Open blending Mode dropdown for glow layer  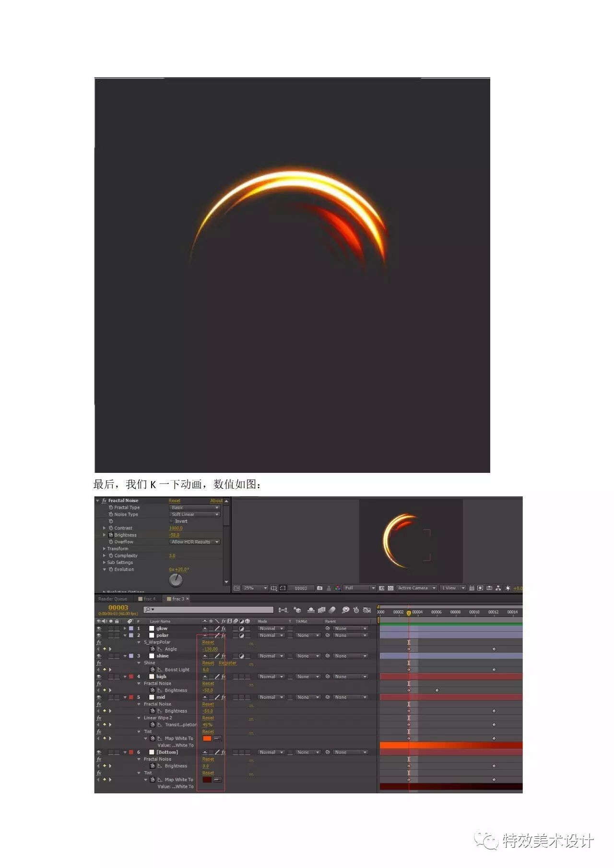tap(272, 628)
